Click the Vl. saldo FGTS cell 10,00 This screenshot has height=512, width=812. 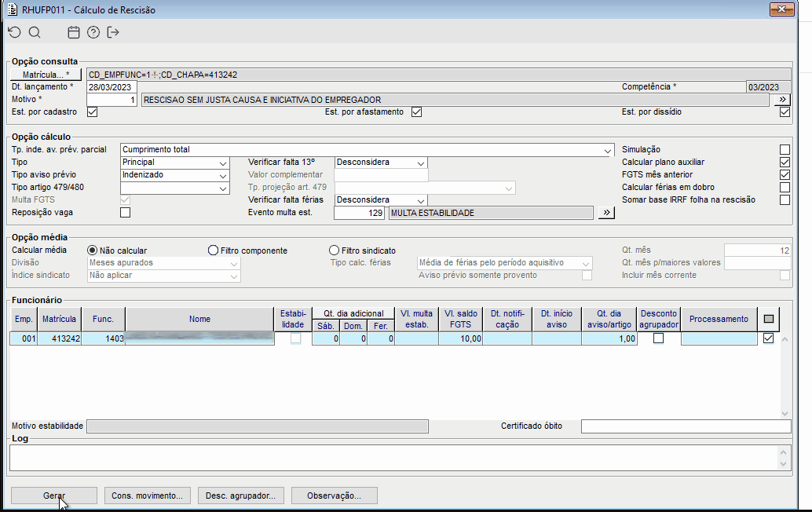pos(460,338)
